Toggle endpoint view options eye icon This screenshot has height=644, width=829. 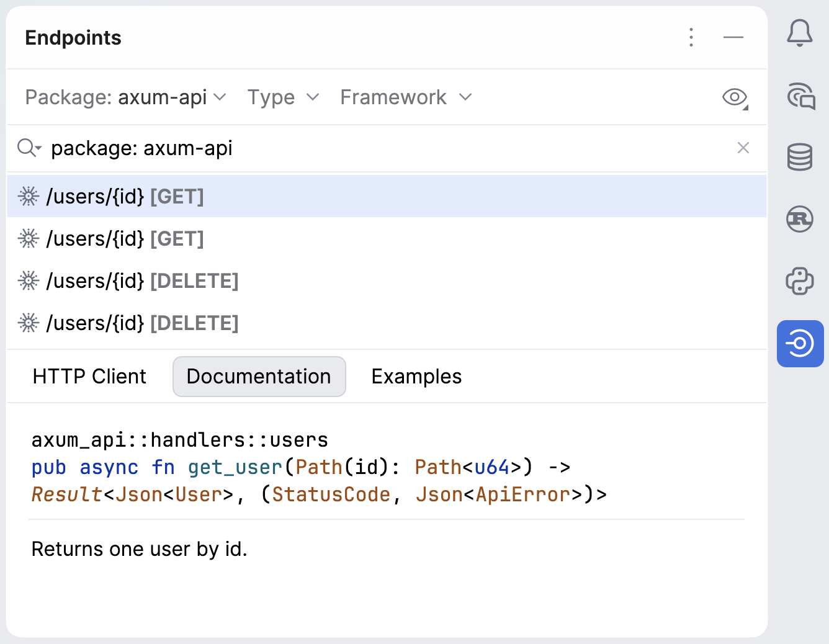(735, 97)
